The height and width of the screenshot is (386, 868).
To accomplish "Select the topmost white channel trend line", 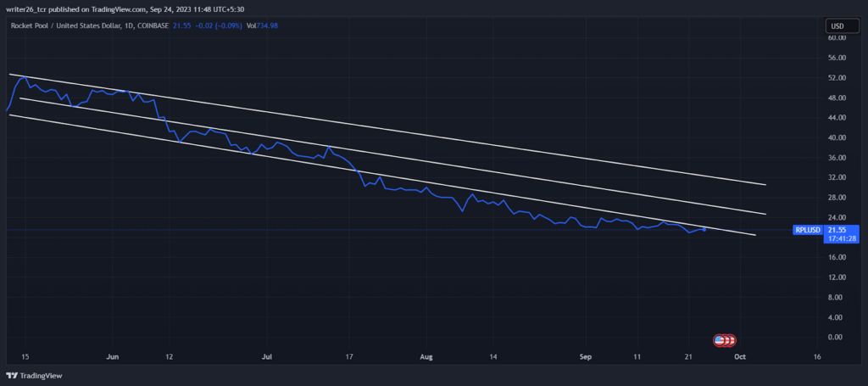I will (x=387, y=129).
